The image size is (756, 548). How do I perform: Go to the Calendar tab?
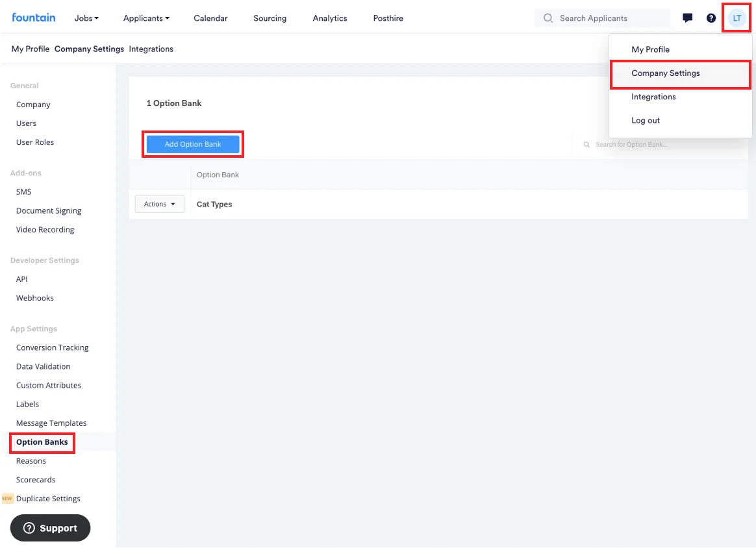tap(210, 18)
